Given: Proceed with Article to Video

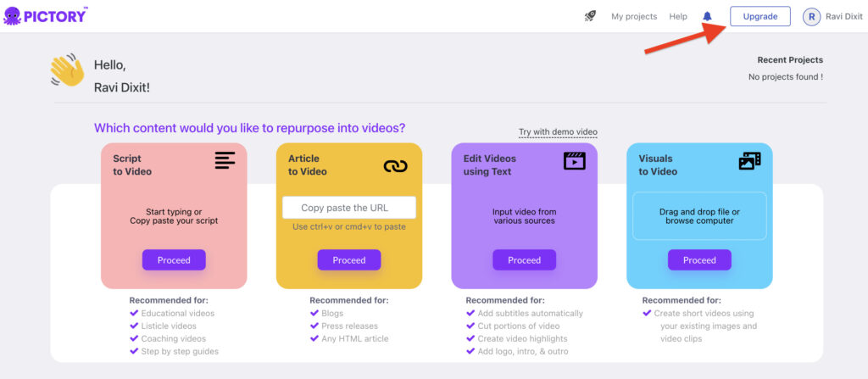Looking at the screenshot, I should (x=348, y=259).
